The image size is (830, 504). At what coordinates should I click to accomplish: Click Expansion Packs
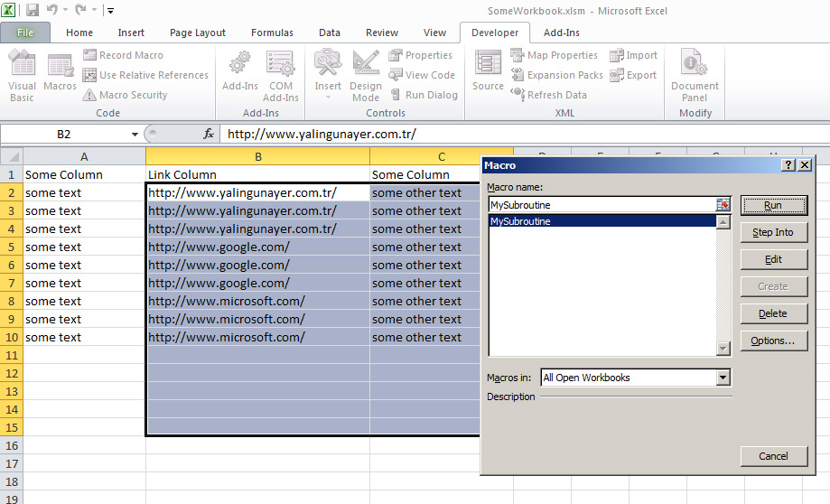(557, 75)
